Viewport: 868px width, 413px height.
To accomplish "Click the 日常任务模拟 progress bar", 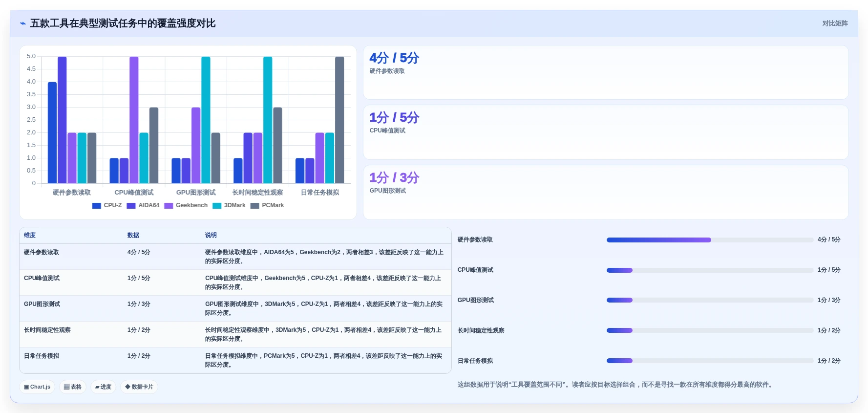I will (x=710, y=361).
